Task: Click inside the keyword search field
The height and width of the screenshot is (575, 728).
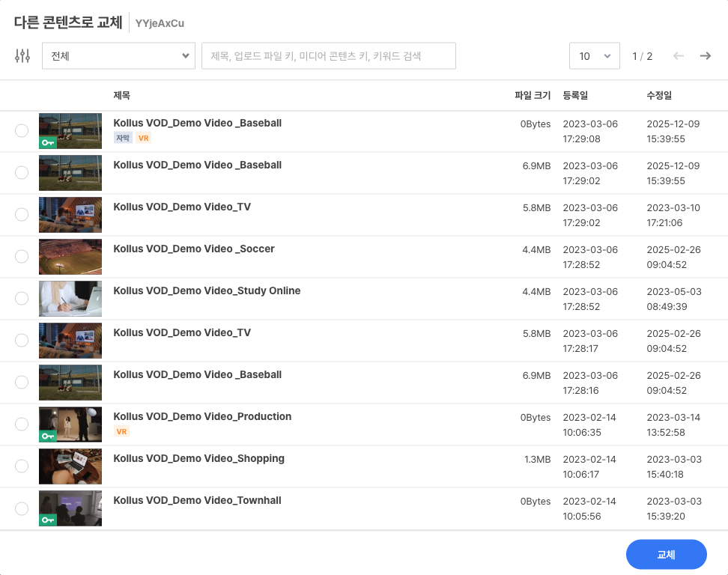Action: click(328, 55)
